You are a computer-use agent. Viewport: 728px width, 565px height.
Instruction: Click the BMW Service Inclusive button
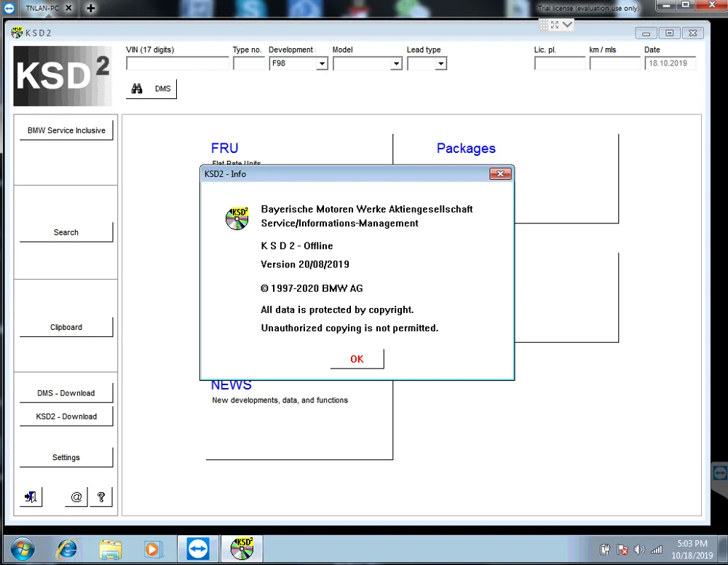(66, 130)
